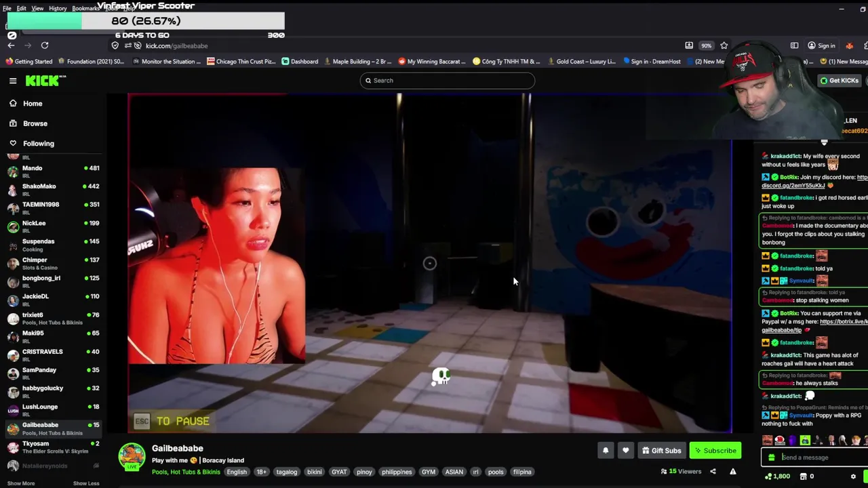Click the Gift Subs button

click(x=661, y=451)
